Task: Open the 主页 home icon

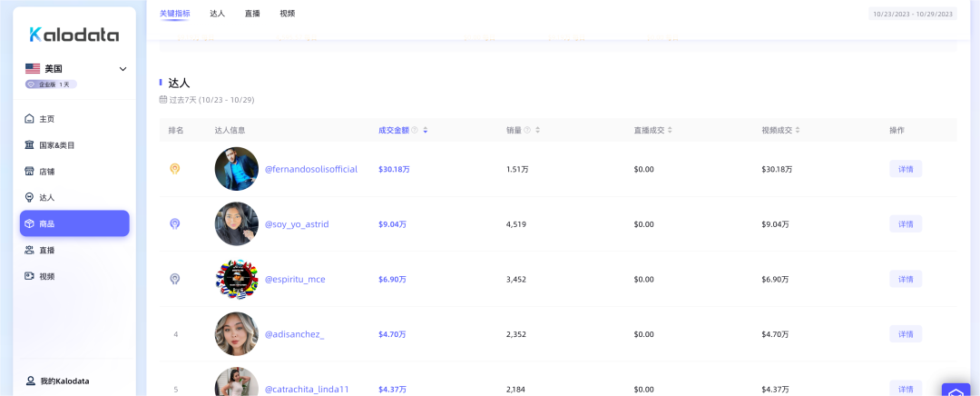Action: click(29, 119)
